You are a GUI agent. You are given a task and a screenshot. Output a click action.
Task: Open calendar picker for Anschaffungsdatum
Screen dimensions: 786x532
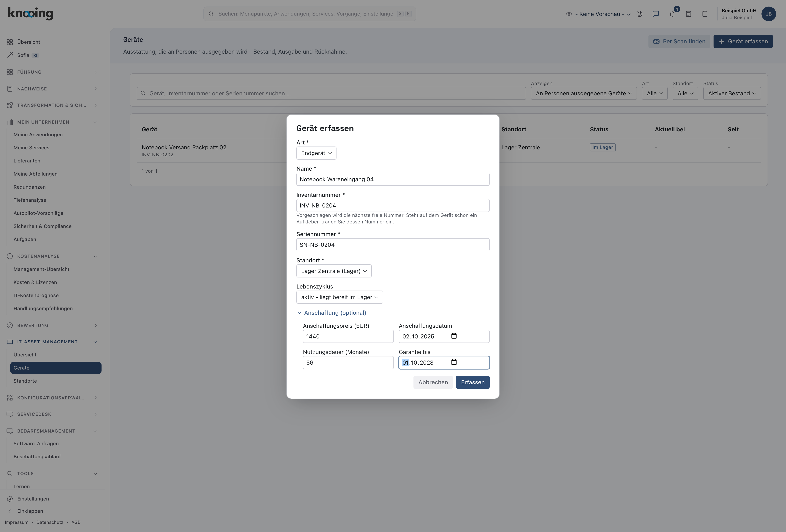click(x=454, y=336)
